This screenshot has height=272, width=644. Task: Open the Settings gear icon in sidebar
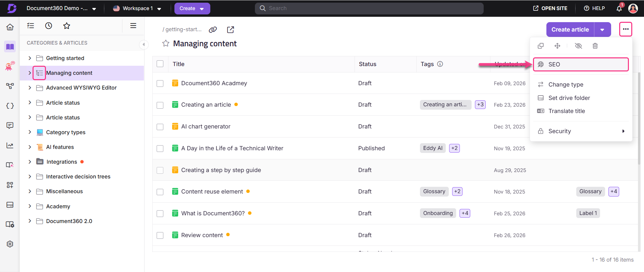click(10, 244)
